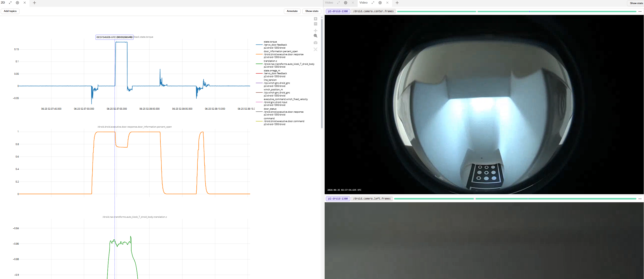Viewport: 644px width, 279px height.
Task: Zoom out of the plot with minus icon
Action: point(316,24)
